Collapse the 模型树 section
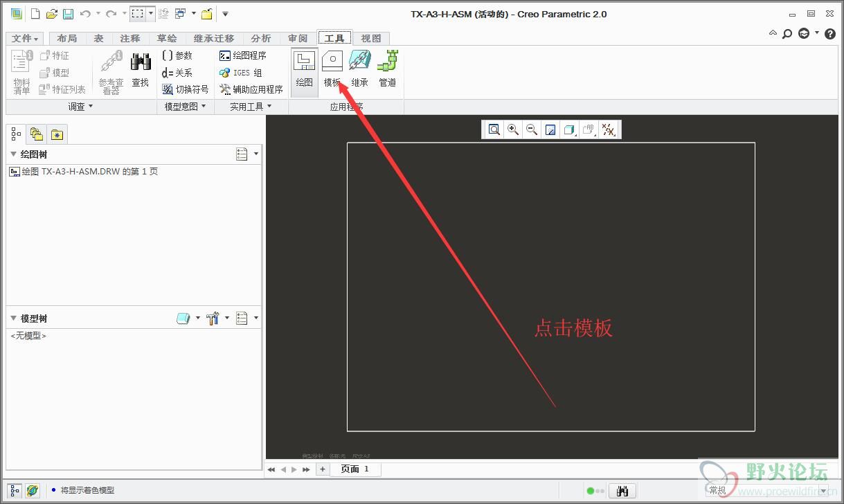The image size is (844, 504). tap(14, 318)
